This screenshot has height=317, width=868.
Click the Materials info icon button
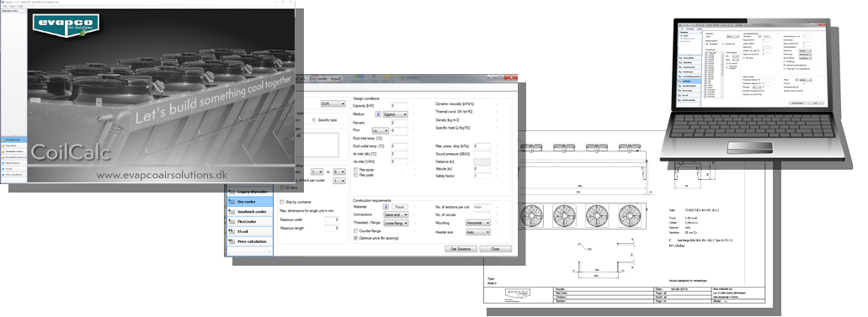tap(386, 207)
